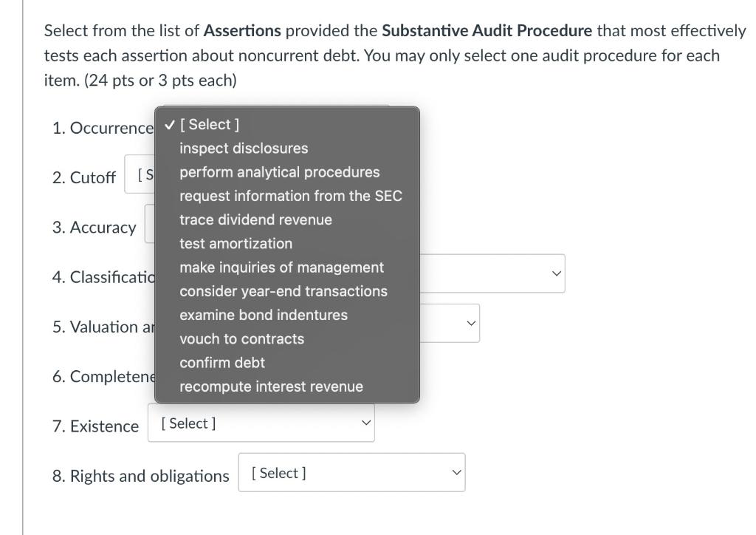Select "inspect disclosures" from the open dropdown
Image resolution: width=756 pixels, height=535 pixels.
pyautogui.click(x=243, y=148)
